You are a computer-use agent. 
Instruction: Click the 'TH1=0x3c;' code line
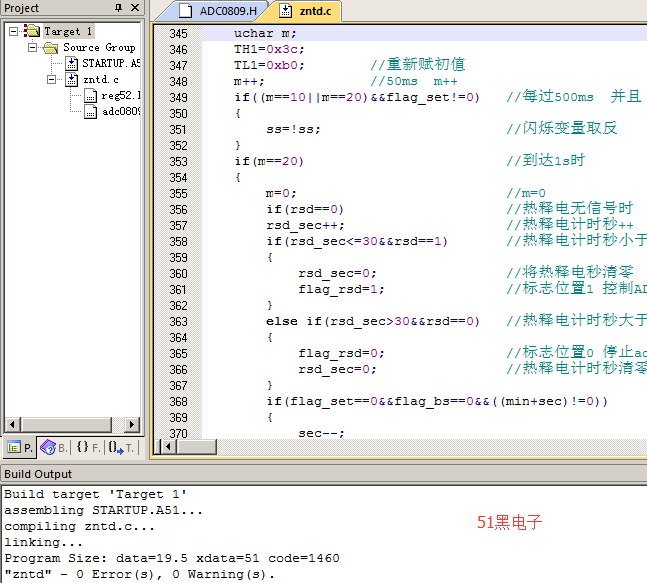point(269,50)
